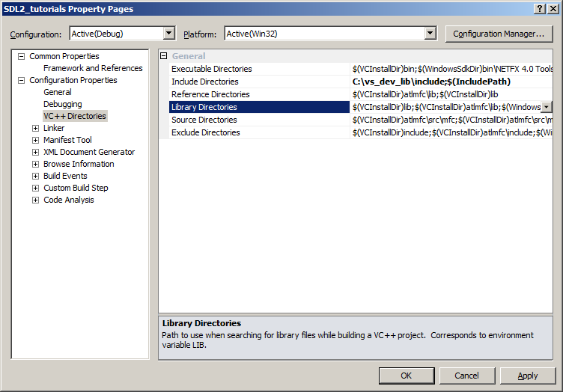
Task: Select Framework and References tree item
Action: 93,68
